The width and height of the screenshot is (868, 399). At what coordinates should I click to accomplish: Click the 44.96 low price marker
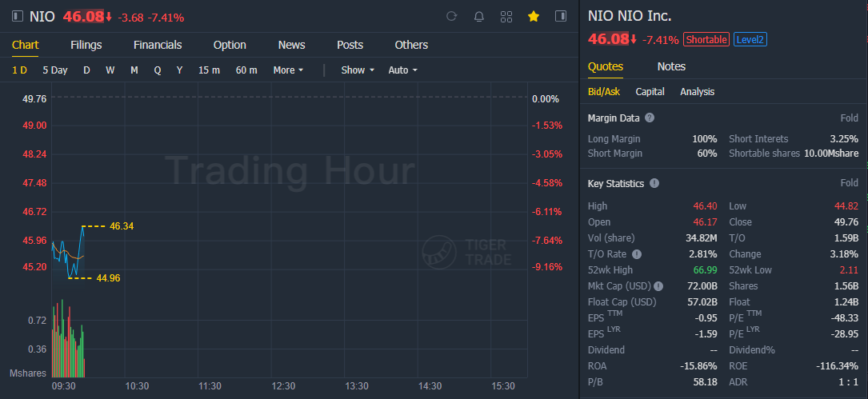point(108,277)
